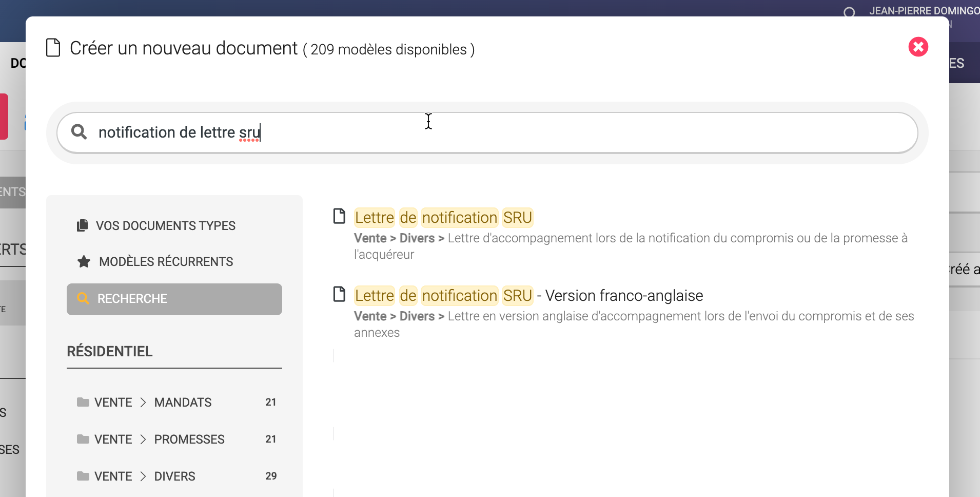Open Modèles Récurrents section
This screenshot has width=980, height=497.
(x=166, y=262)
